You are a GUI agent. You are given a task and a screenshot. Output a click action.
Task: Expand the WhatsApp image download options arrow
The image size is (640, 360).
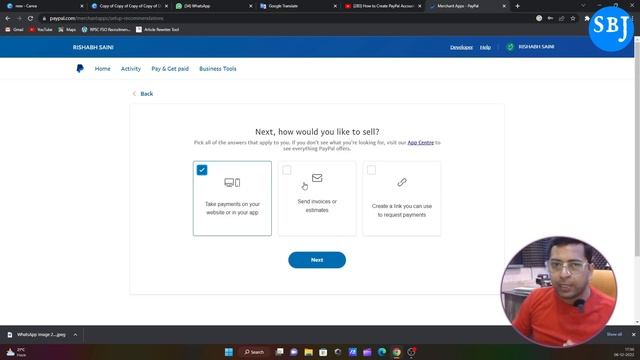click(75, 335)
